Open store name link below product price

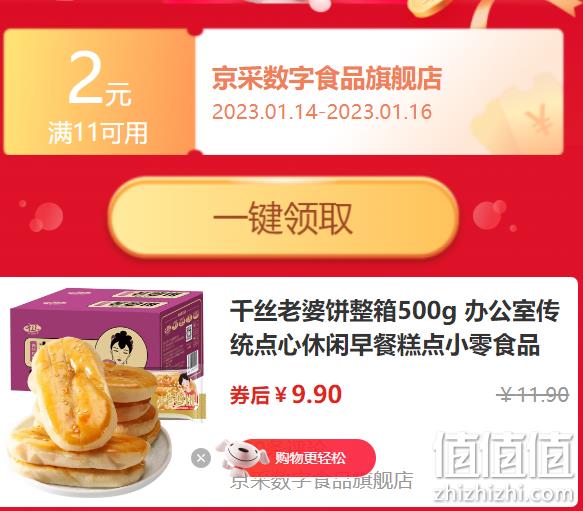322,481
